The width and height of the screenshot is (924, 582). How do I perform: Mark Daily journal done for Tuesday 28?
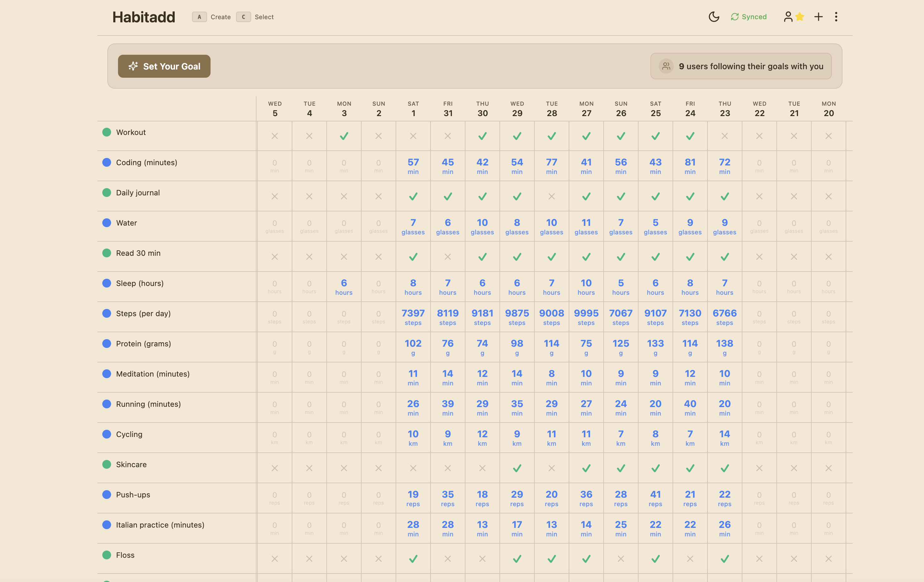[x=551, y=196]
